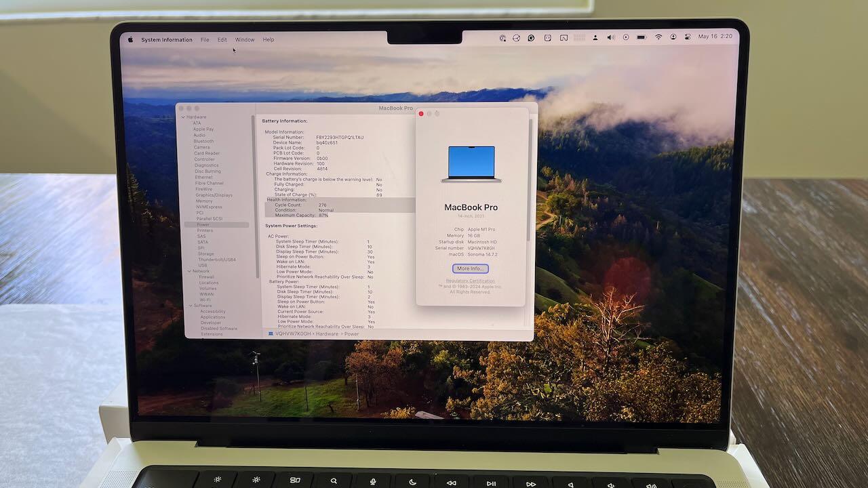Click Hardware in the bottom path bar
Screen dimensions: 868x488
(327, 334)
